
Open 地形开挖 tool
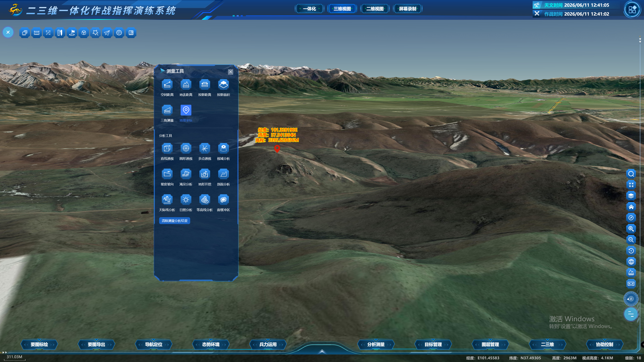[x=204, y=174]
